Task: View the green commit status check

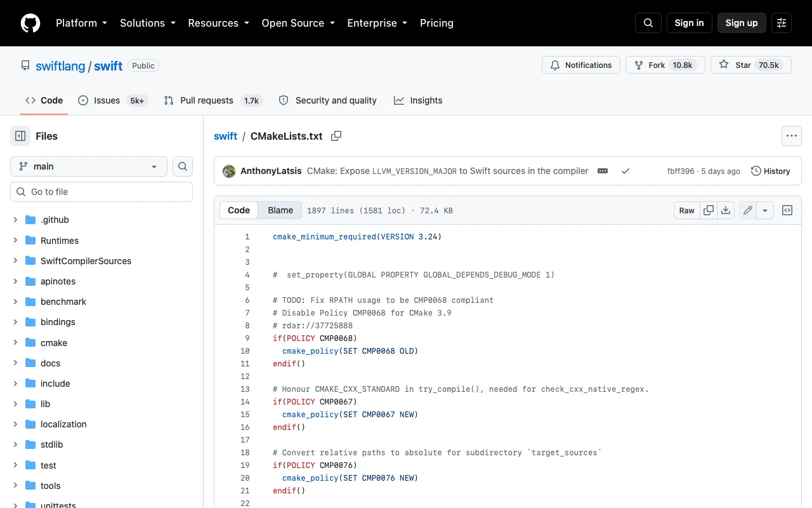Action: coord(625,171)
